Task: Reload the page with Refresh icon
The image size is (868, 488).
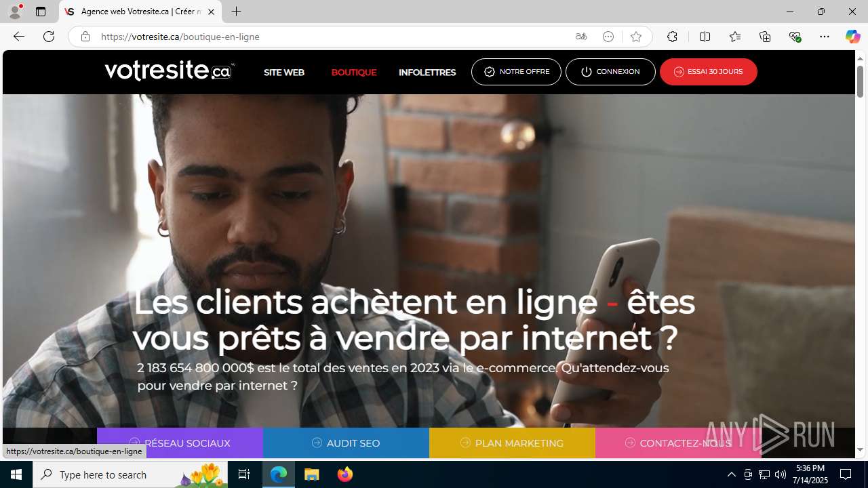Action: tap(49, 37)
